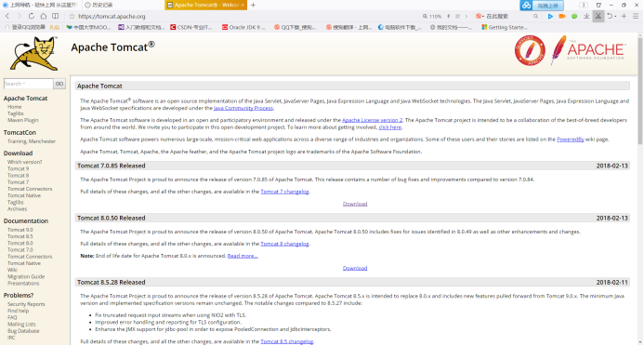The height and width of the screenshot is (346, 644).
Task: Open a new tab with plus button
Action: 253,5
